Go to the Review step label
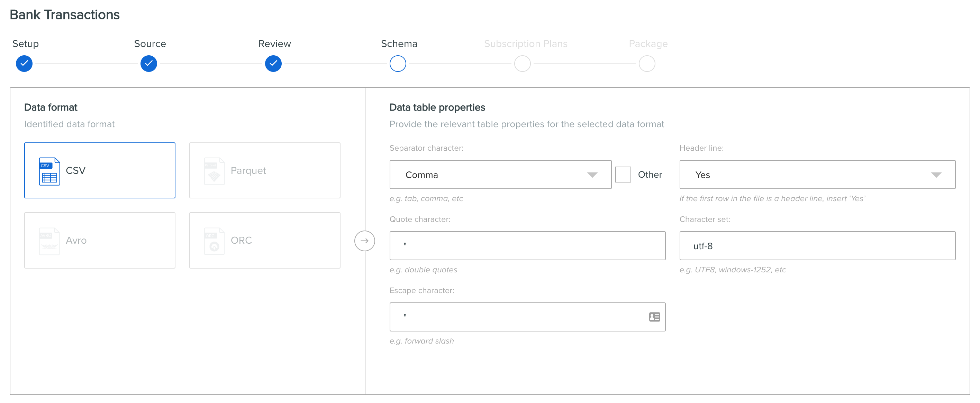Viewport: 980px width, 403px height. (x=275, y=44)
